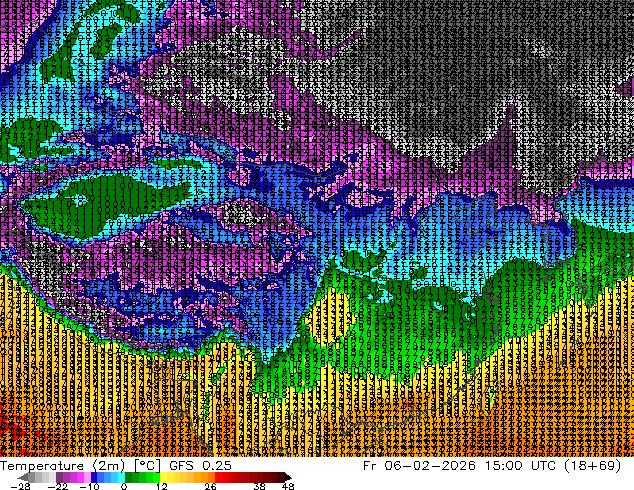Pick the bright red swatch above 26
This screenshot has height=490, width=634.
coord(218,477)
